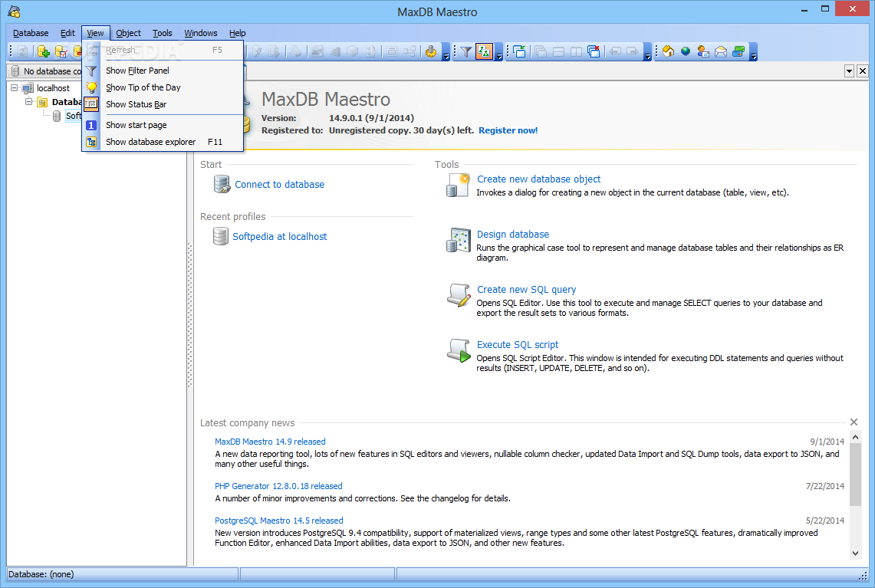Open options arrow of the first toolbar
This screenshot has width=875, height=588.
point(446,53)
